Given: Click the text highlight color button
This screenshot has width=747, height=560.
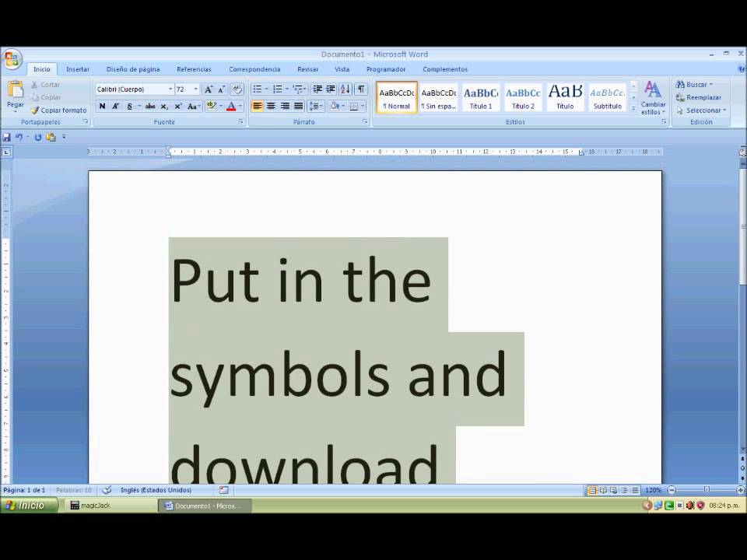Looking at the screenshot, I should [211, 107].
